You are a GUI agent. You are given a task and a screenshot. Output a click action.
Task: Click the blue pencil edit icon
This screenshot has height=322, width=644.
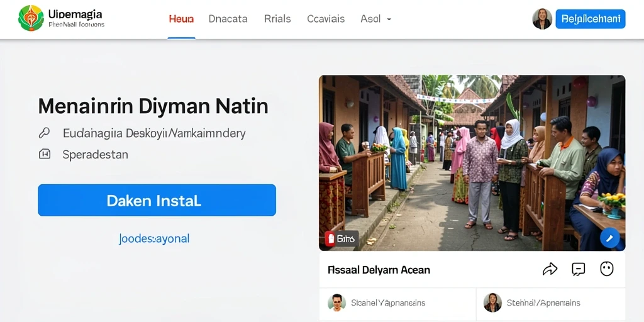(x=609, y=238)
